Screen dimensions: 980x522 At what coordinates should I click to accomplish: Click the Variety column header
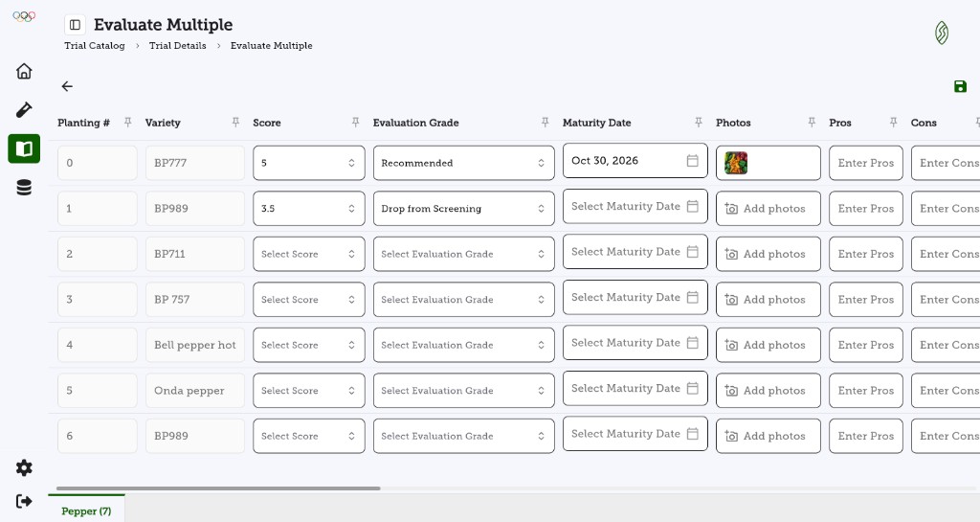163,123
